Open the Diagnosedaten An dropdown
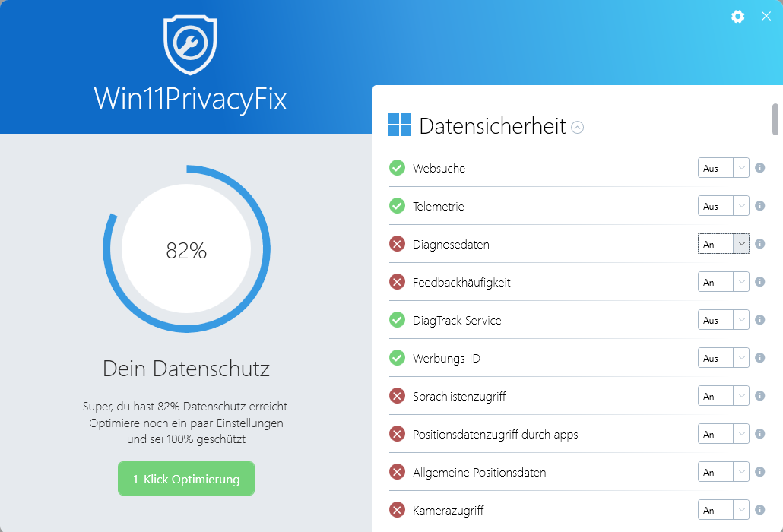 point(724,244)
